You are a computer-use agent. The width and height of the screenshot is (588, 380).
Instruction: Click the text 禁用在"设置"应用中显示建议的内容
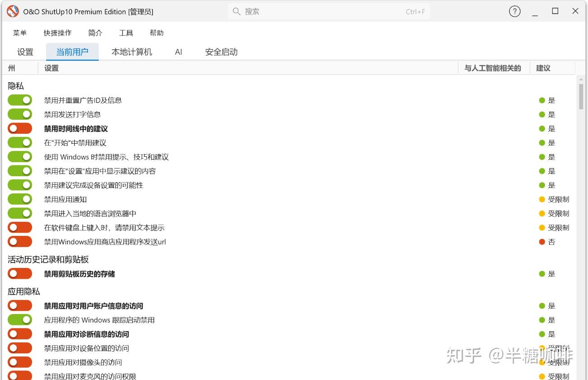coord(100,171)
